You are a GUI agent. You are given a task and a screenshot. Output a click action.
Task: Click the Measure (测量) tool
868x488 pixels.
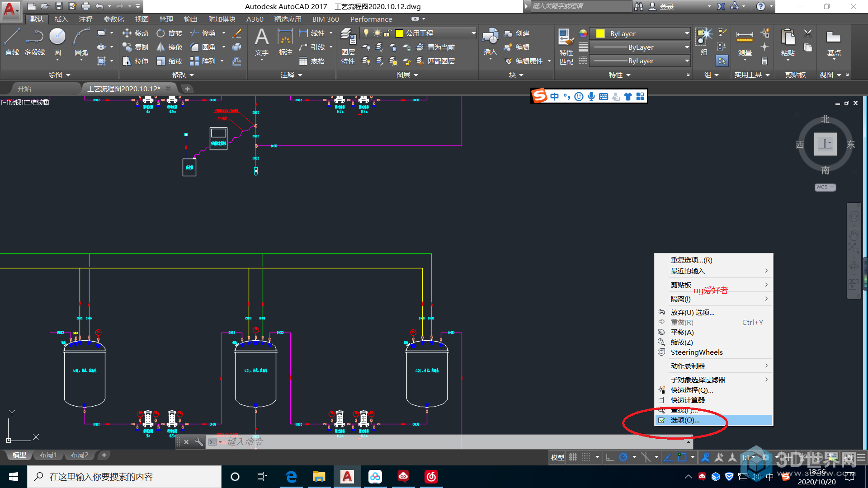745,43
